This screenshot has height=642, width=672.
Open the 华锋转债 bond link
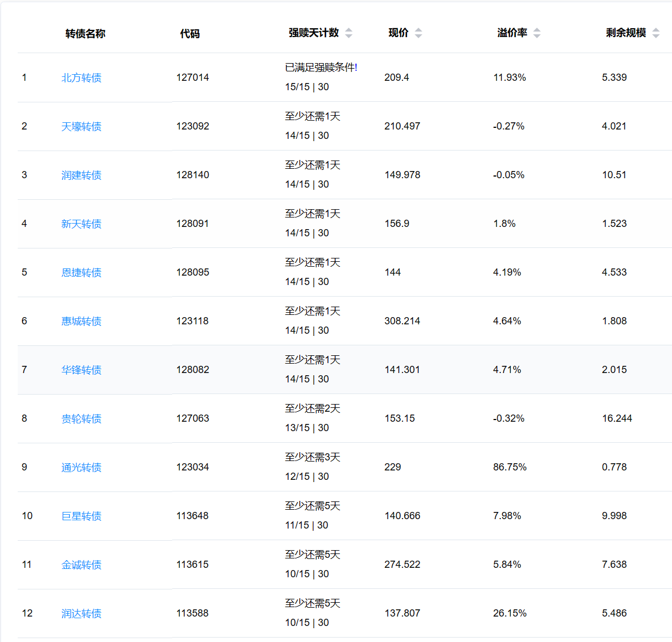click(x=81, y=370)
